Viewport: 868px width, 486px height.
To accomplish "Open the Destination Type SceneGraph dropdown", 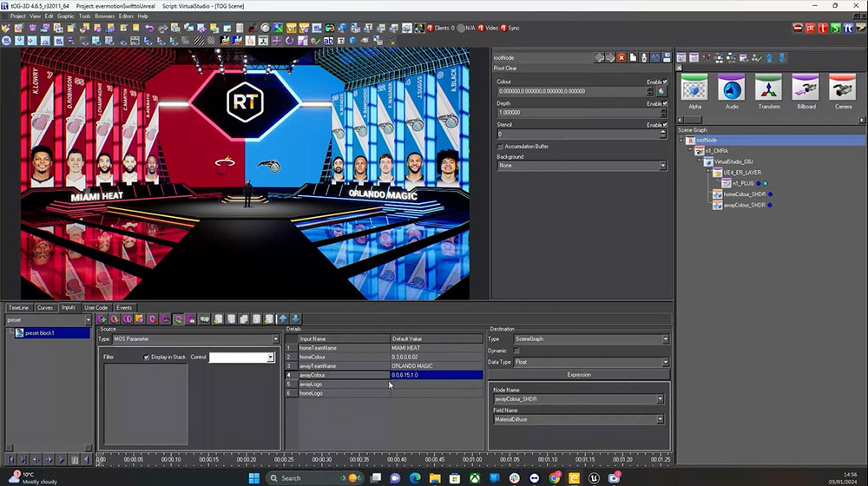I will (x=591, y=338).
